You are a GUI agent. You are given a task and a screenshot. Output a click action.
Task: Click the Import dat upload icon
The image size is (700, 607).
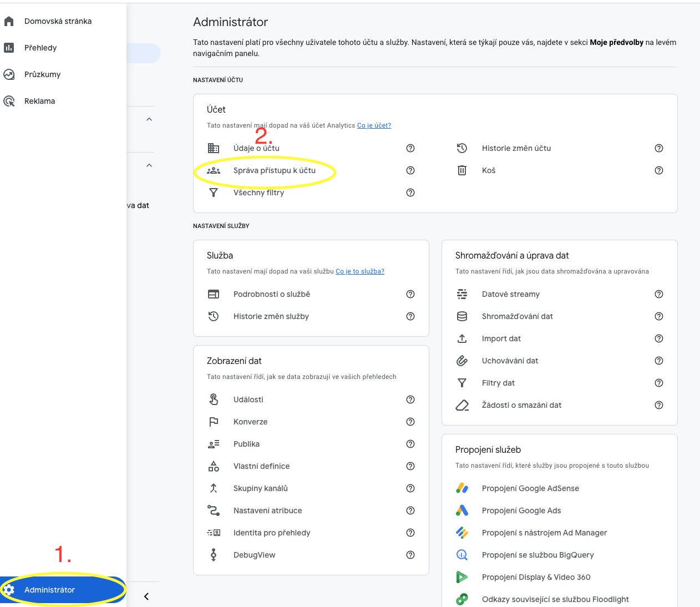pyautogui.click(x=462, y=338)
